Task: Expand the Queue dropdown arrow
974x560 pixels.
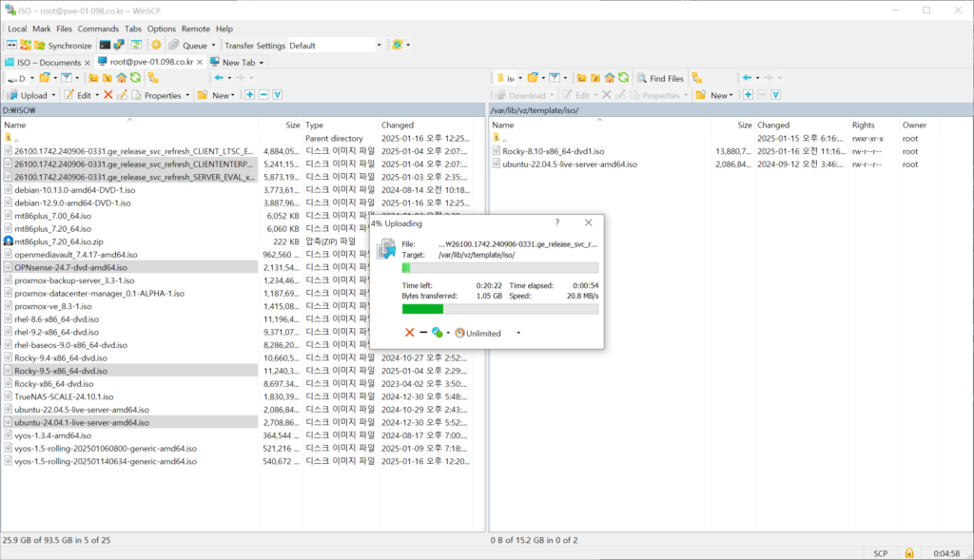Action: [213, 45]
